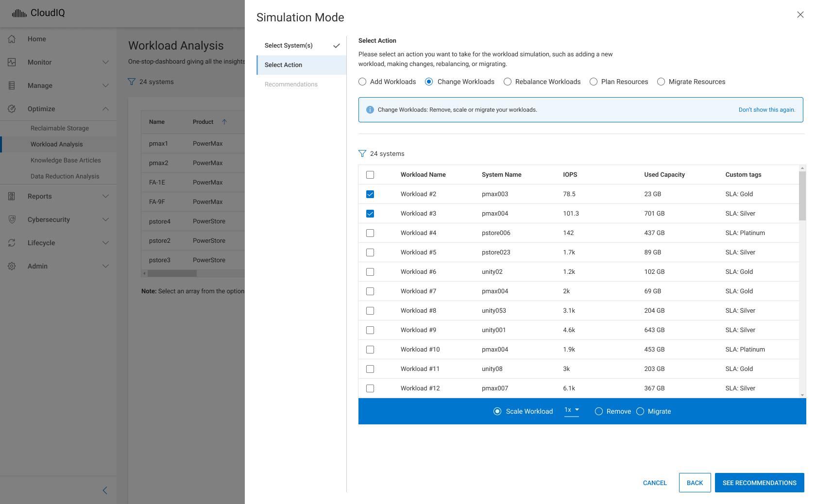Viewport: 816px width, 504px height.
Task: Check the Workload #10 checkbox
Action: pos(370,350)
